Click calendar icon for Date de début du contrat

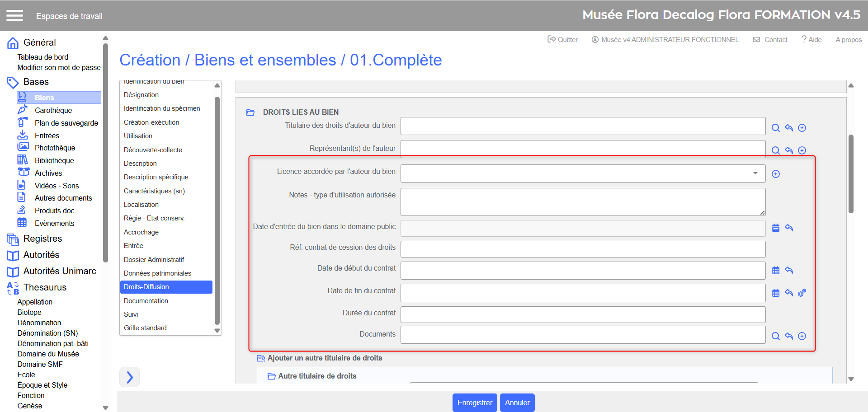[775, 270]
